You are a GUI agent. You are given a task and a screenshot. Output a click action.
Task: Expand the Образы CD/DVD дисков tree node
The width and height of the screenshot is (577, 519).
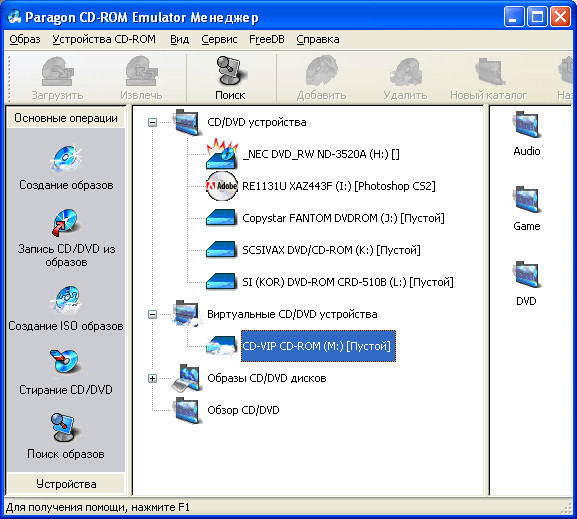coord(152,378)
